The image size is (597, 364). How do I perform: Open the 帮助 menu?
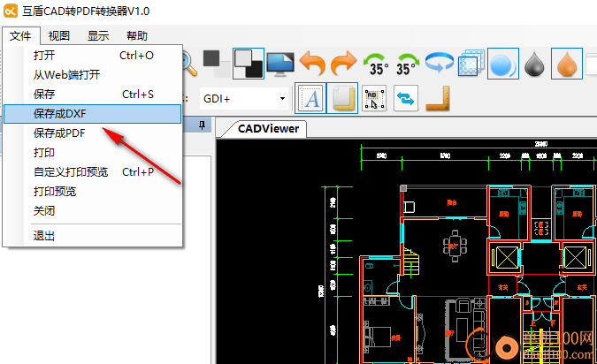point(137,35)
